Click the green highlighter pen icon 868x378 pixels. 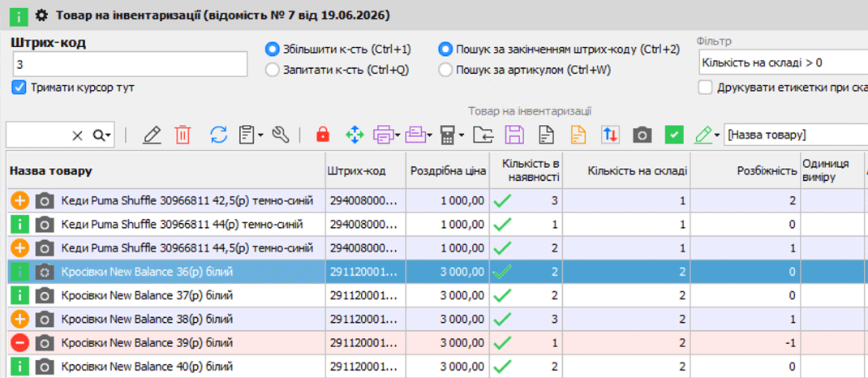tap(703, 135)
